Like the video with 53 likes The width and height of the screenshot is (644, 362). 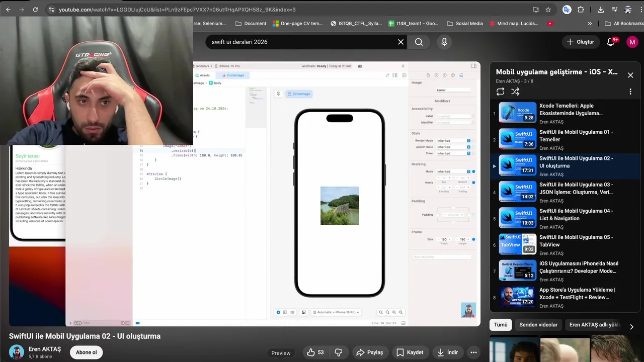coord(315,352)
